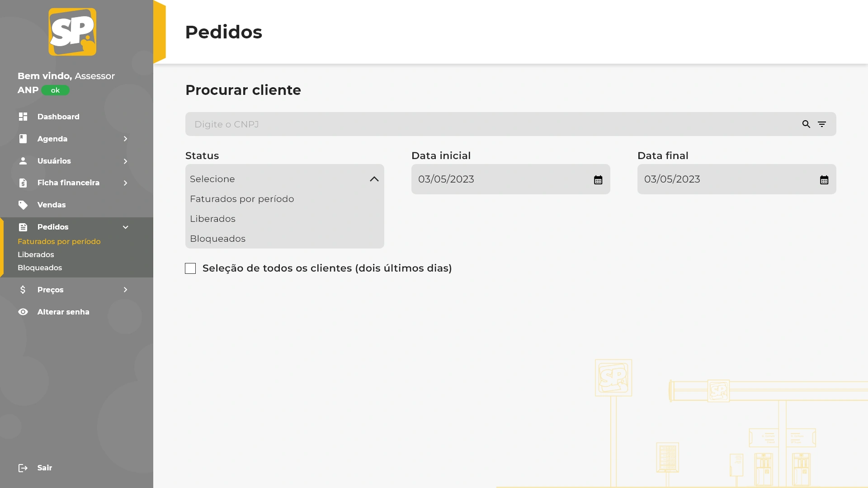Click the search magnifier icon
This screenshot has height=488, width=868.
pyautogui.click(x=806, y=124)
